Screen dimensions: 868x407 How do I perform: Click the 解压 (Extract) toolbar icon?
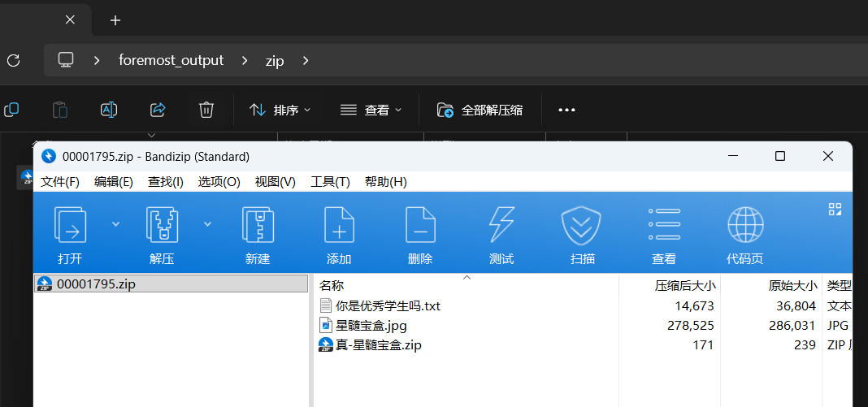(162, 224)
